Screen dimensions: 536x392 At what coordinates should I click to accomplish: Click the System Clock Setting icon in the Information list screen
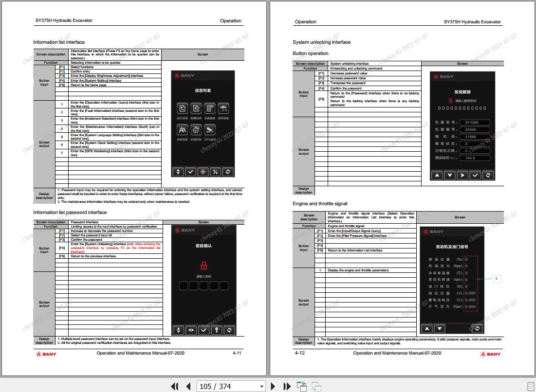point(196,130)
